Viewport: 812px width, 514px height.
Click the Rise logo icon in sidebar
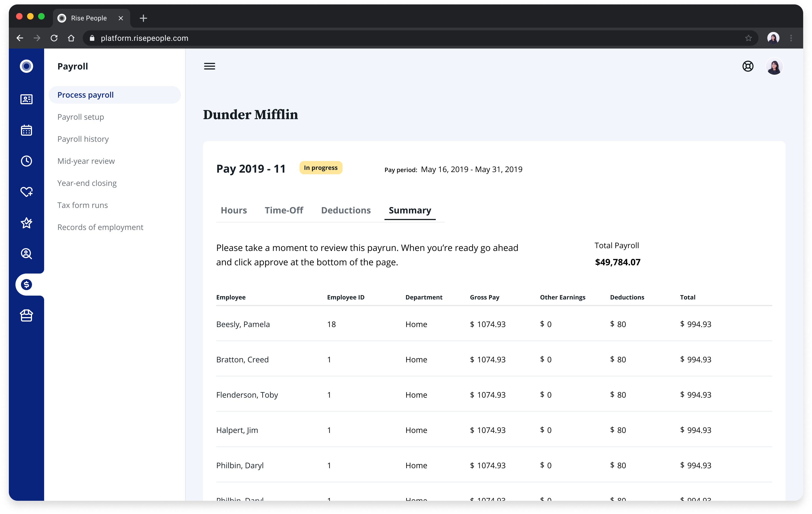point(26,66)
